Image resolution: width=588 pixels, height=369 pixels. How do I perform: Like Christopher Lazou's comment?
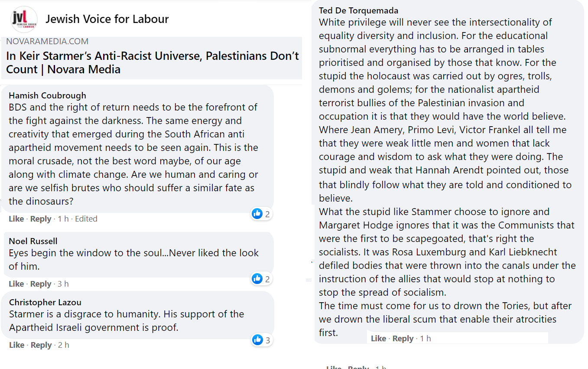tap(16, 345)
